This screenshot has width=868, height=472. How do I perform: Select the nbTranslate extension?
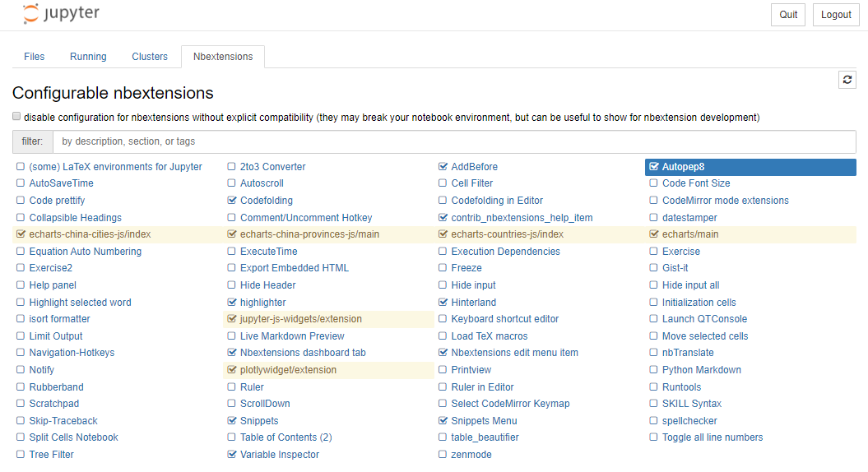point(688,353)
